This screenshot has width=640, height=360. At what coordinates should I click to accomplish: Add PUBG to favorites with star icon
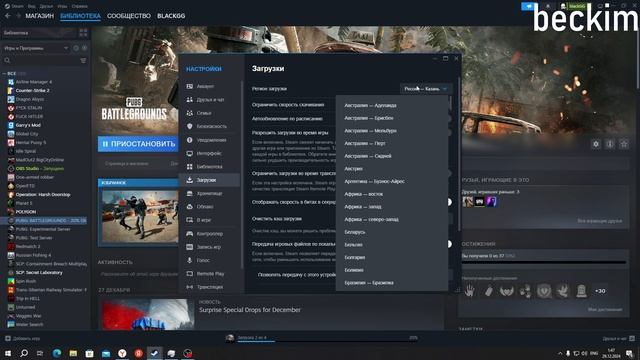coord(624,144)
